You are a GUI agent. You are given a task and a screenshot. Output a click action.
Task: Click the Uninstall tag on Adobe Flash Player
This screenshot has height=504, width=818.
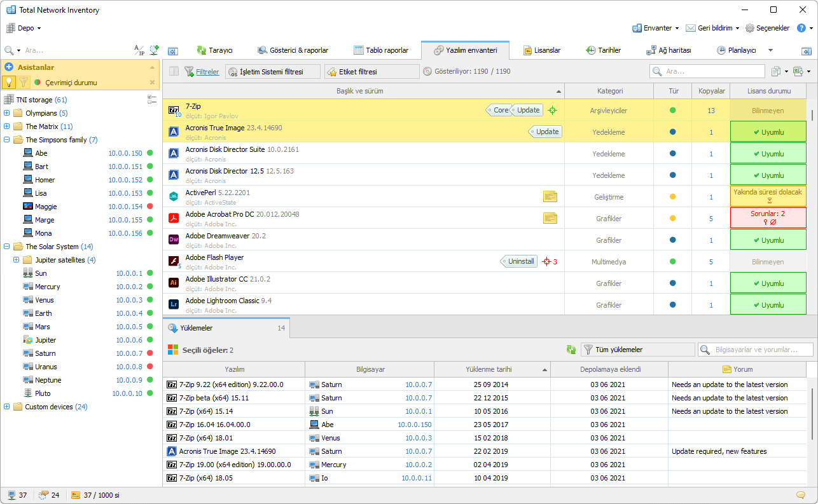coord(520,261)
